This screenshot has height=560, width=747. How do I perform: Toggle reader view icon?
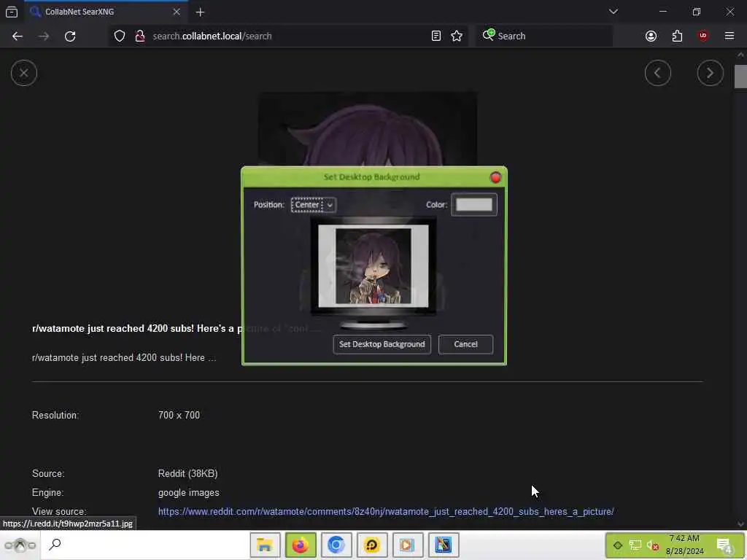[x=436, y=36]
